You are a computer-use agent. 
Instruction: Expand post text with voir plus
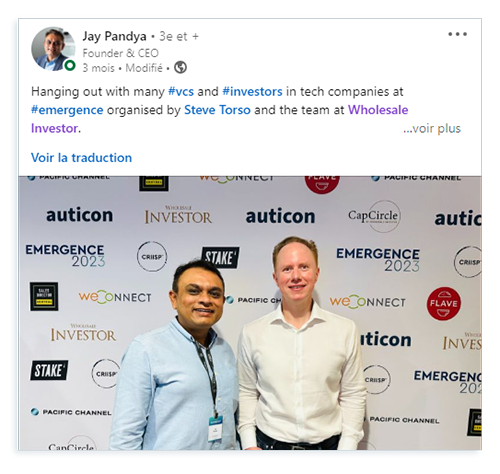point(432,128)
